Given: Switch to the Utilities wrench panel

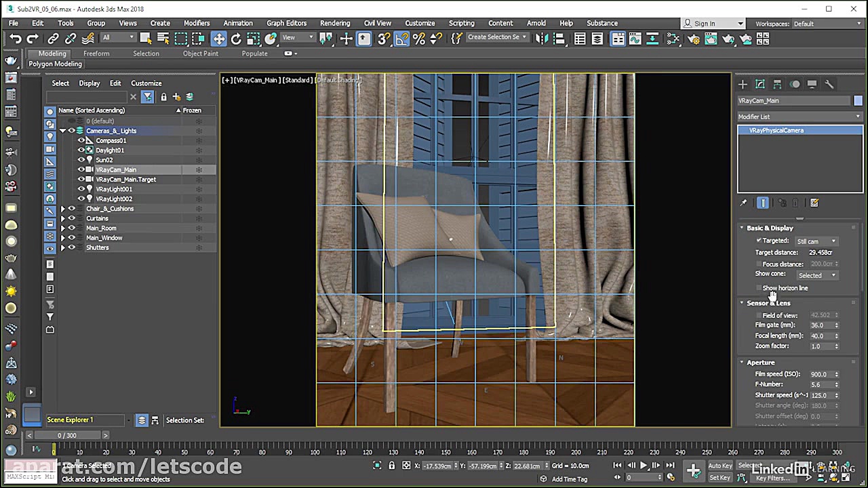Looking at the screenshot, I should (x=830, y=83).
